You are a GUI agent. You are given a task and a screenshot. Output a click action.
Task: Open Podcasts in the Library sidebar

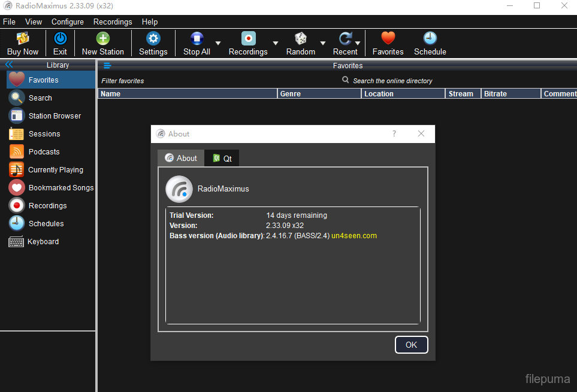[44, 152]
